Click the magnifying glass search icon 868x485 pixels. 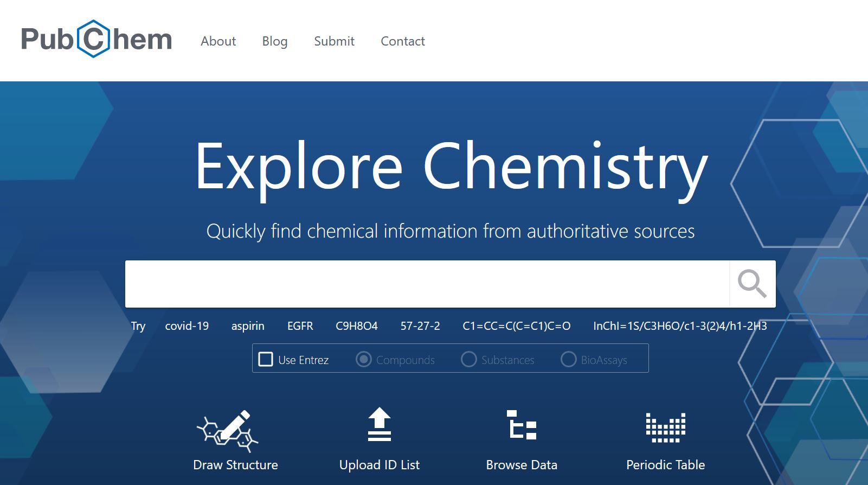(752, 284)
